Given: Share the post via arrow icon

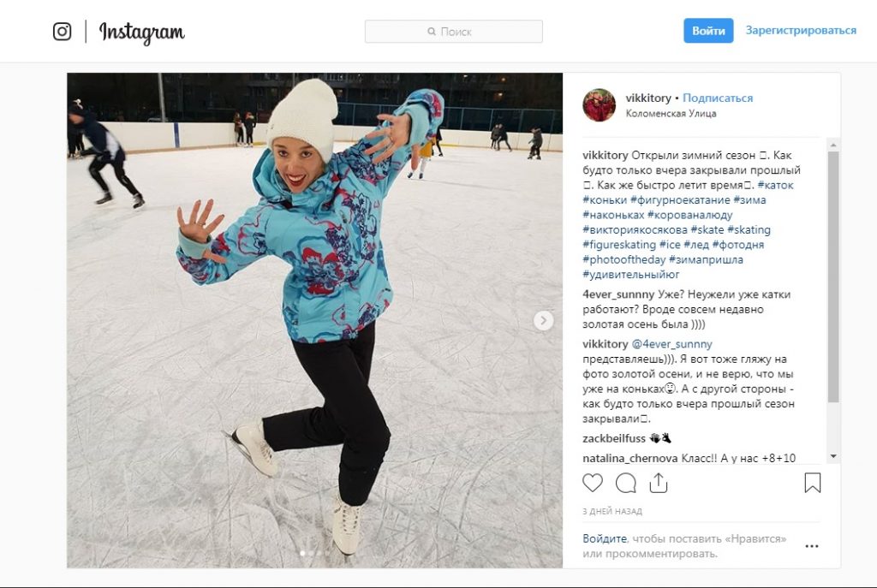Looking at the screenshot, I should click(x=659, y=483).
